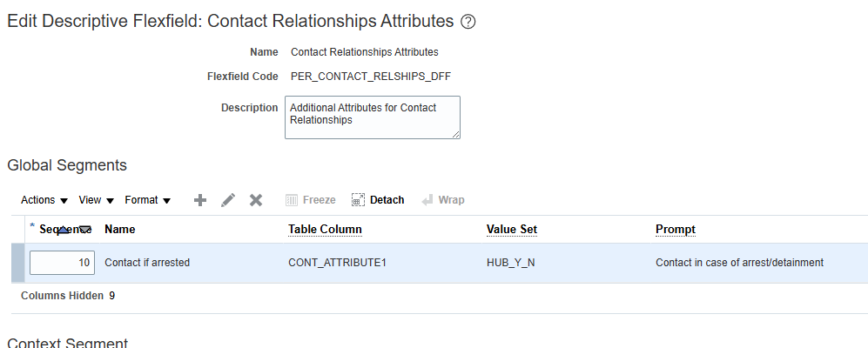Expand the Format menu
868x348 pixels.
click(148, 200)
